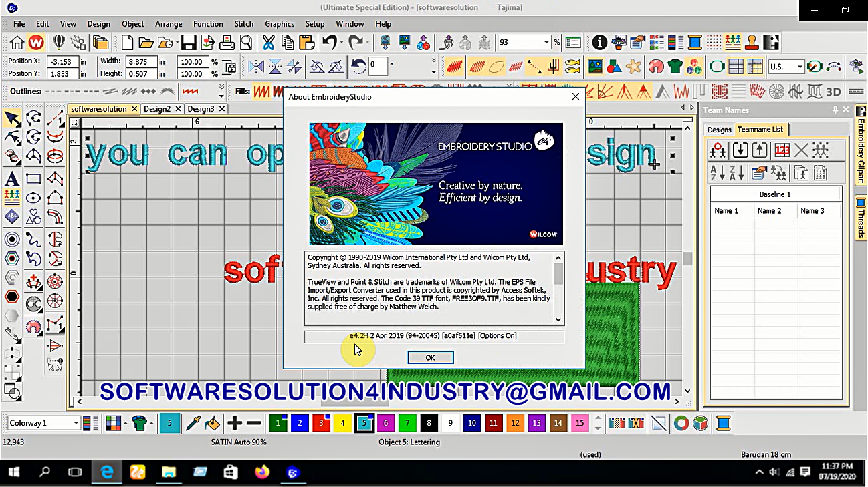Switch to the Designs tab
Screen dimensions: 868x487
tap(720, 129)
